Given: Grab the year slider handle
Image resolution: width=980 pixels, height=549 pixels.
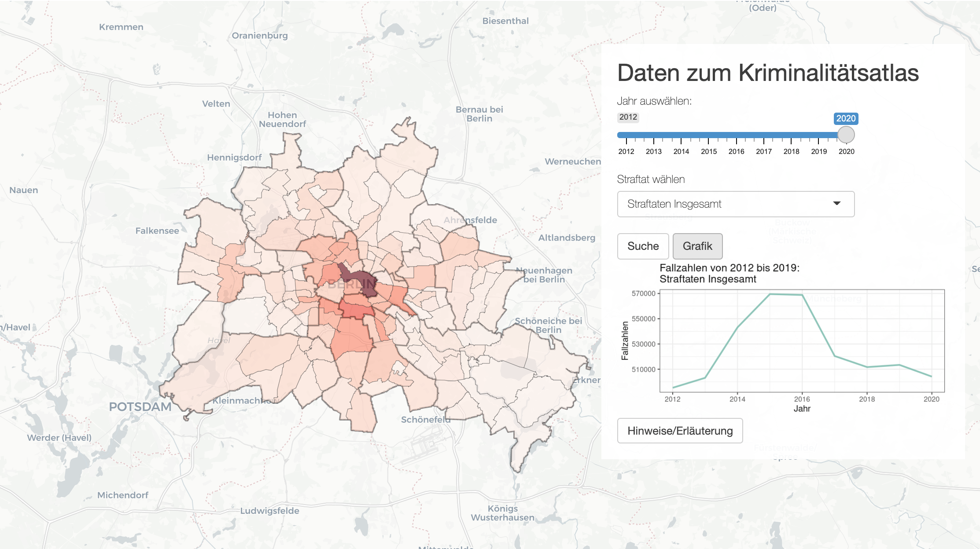Looking at the screenshot, I should [845, 135].
